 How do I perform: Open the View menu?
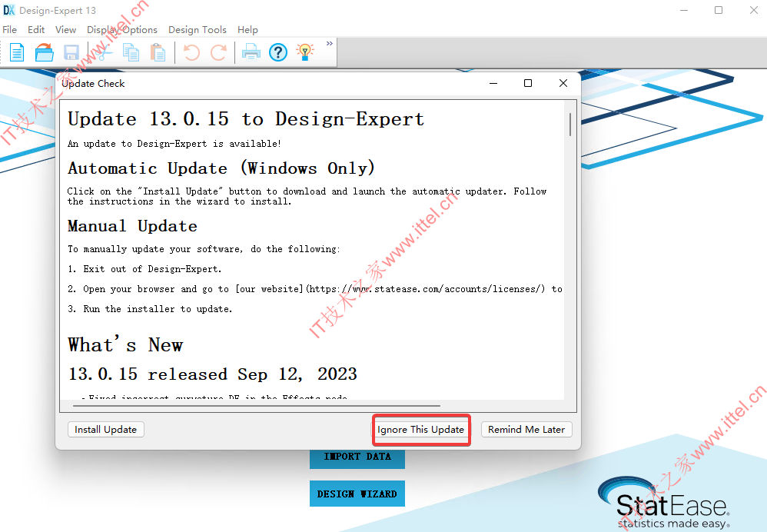tap(65, 30)
